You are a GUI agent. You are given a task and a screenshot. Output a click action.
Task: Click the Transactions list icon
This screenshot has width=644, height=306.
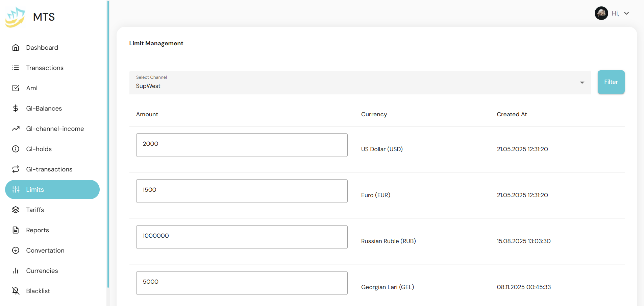pos(16,68)
